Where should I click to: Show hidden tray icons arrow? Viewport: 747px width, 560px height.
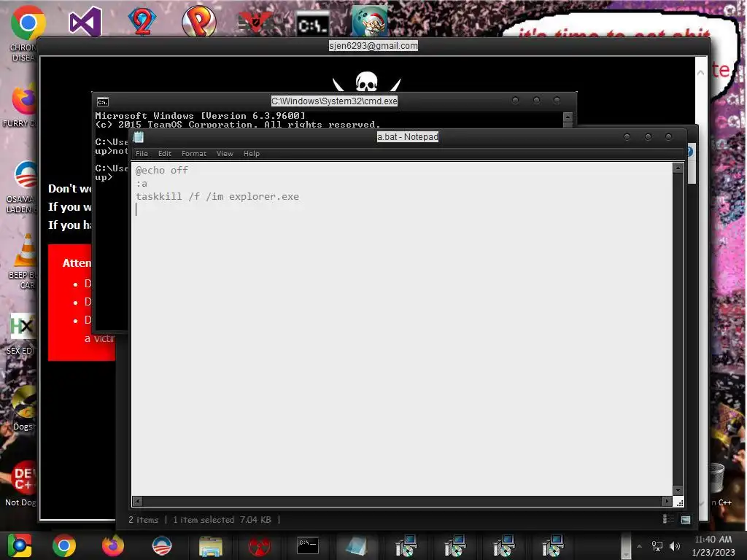[x=639, y=546]
